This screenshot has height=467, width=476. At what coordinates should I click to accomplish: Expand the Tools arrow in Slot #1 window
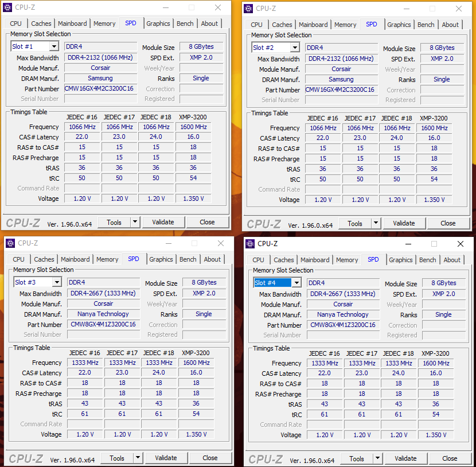[x=135, y=222]
